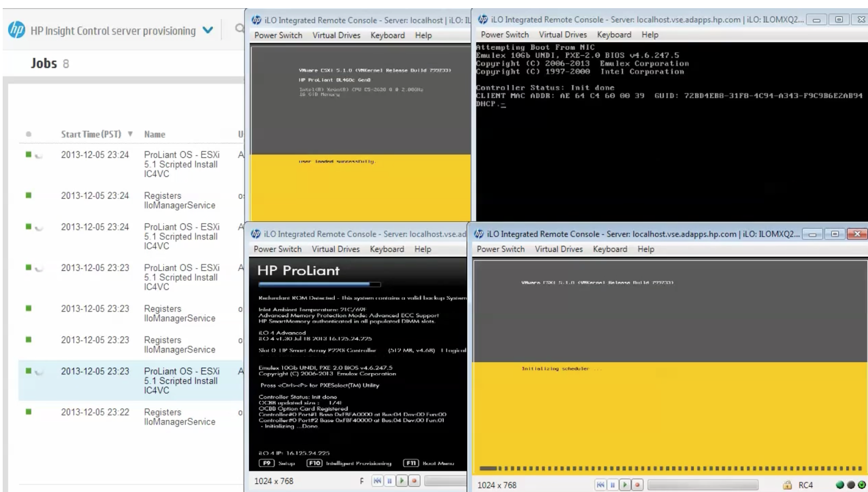Click the black PXE boot console screen
This screenshot has width=868, height=492.
[672, 131]
